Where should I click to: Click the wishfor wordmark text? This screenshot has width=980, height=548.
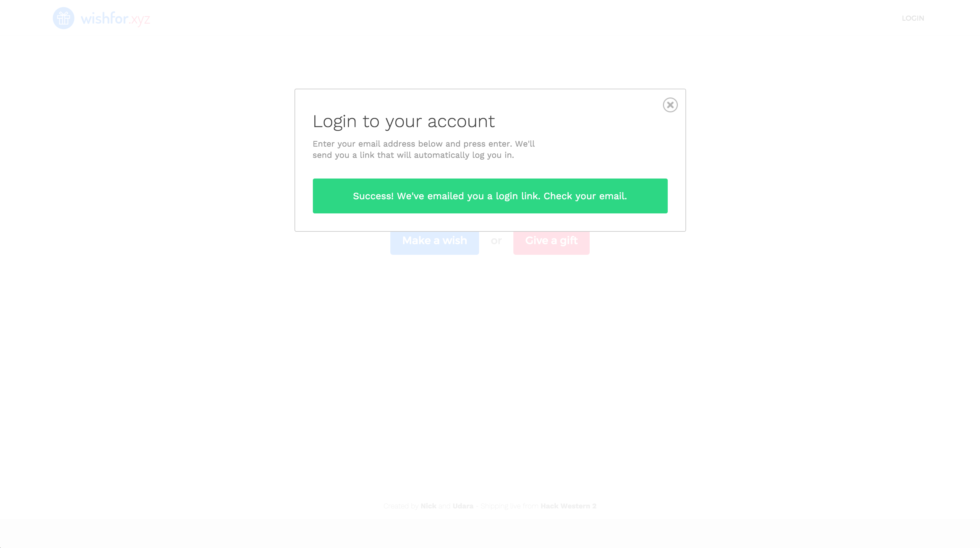(105, 18)
